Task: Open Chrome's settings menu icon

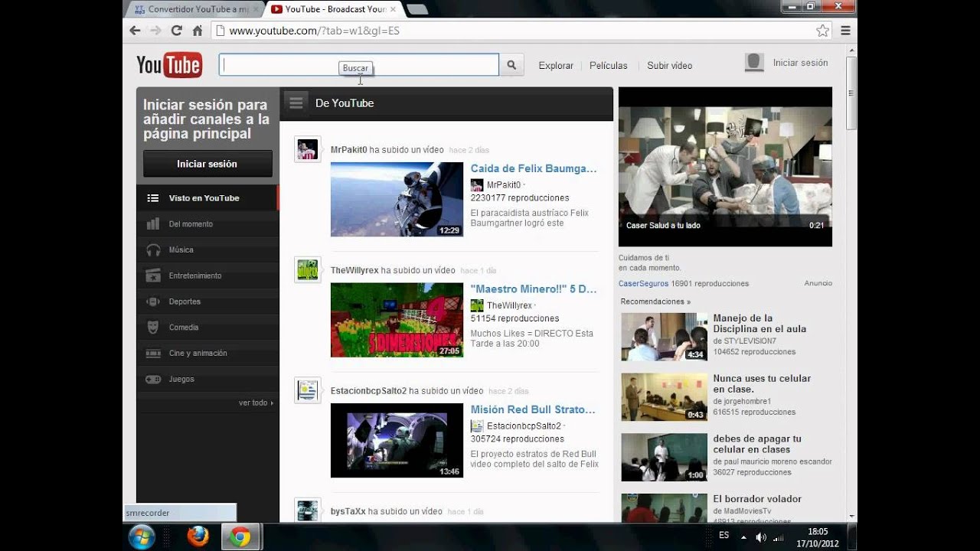Action: click(845, 31)
